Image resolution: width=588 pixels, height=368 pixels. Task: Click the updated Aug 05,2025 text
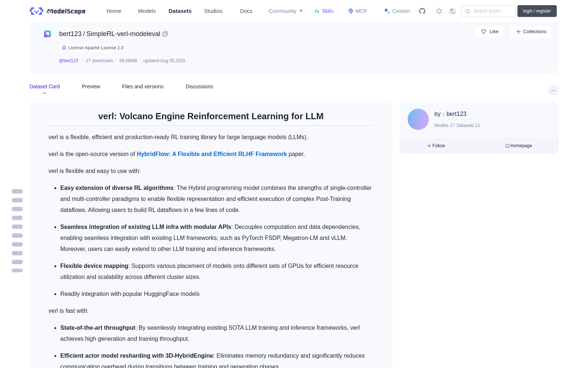pos(164,61)
